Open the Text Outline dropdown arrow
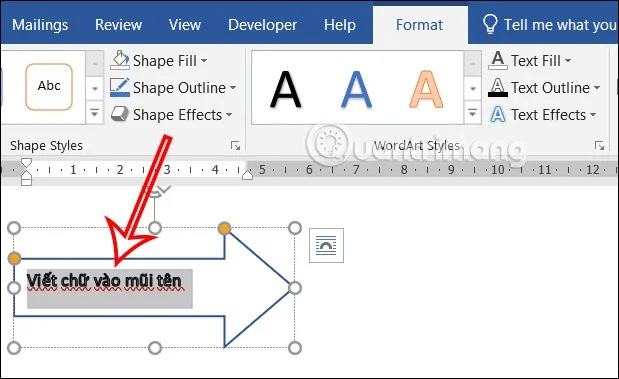The image size is (619, 379). 596,88
